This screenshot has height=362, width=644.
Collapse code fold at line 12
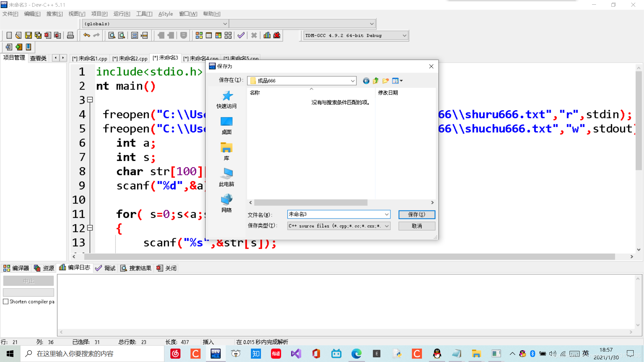pos(90,228)
